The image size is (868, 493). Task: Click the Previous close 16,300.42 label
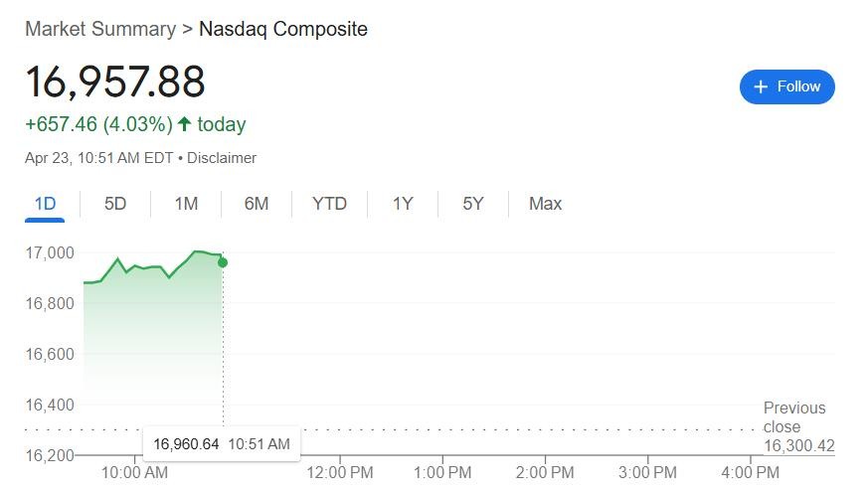798,426
